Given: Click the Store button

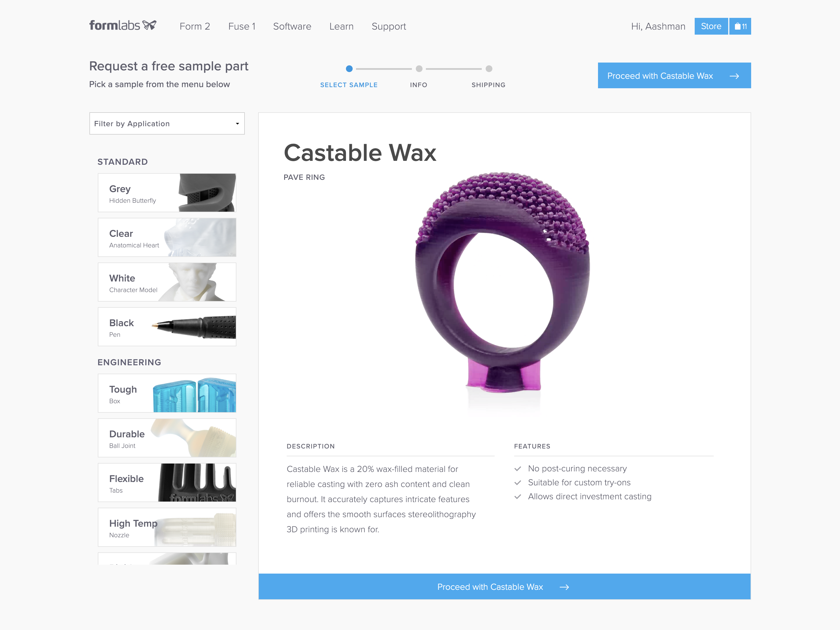Looking at the screenshot, I should coord(711,26).
